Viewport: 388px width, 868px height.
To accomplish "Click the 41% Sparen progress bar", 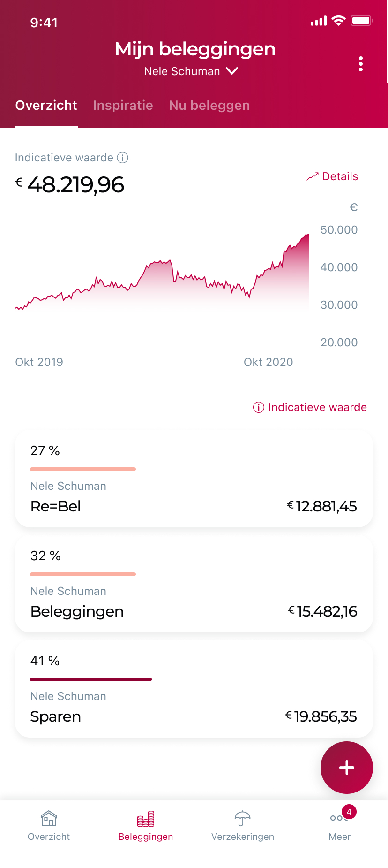I will (91, 679).
